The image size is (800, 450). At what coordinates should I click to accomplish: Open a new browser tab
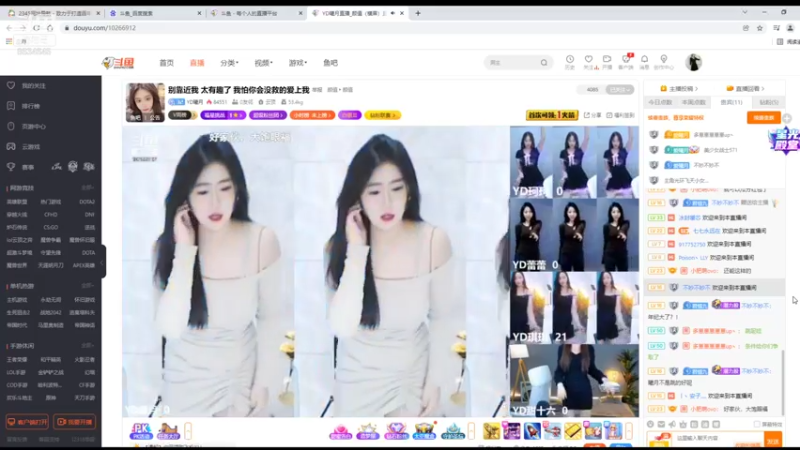(418, 13)
